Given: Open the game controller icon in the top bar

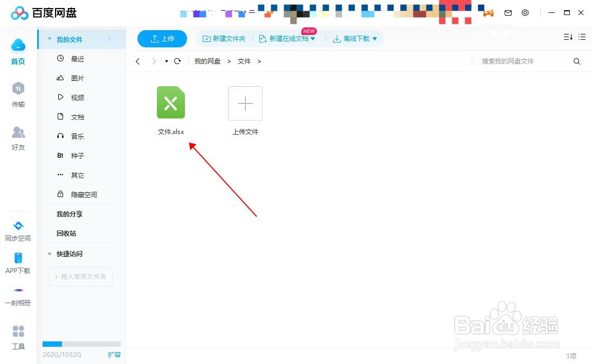Looking at the screenshot, I should pos(488,13).
